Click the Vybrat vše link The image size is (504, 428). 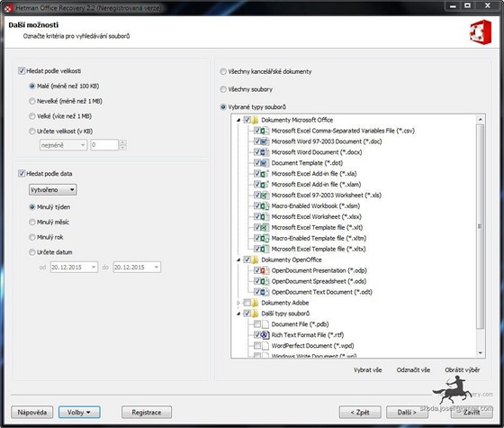368,370
